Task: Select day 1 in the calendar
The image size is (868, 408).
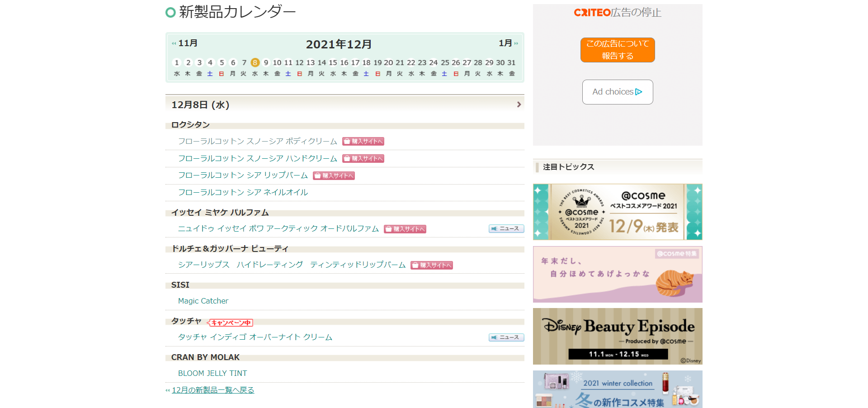Action: point(177,62)
